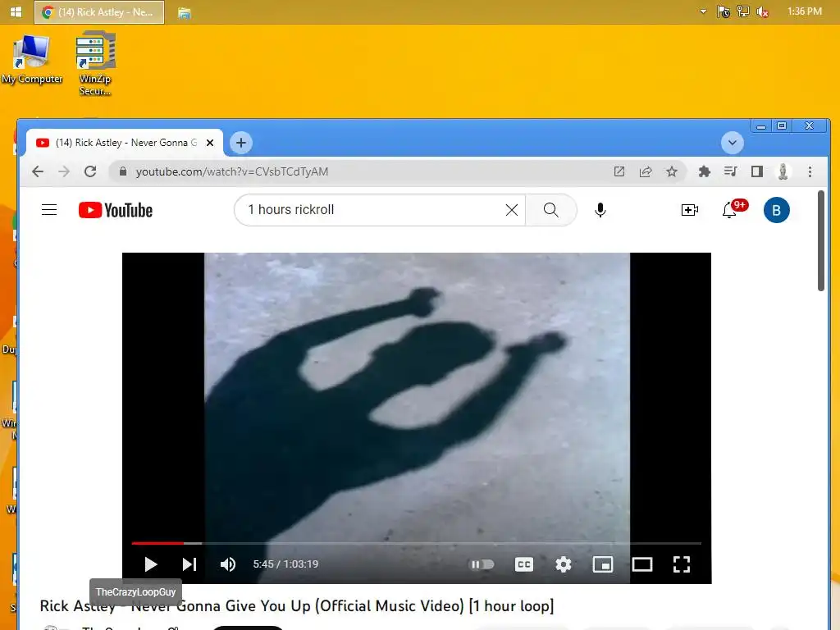Open the player settings gear

(563, 564)
